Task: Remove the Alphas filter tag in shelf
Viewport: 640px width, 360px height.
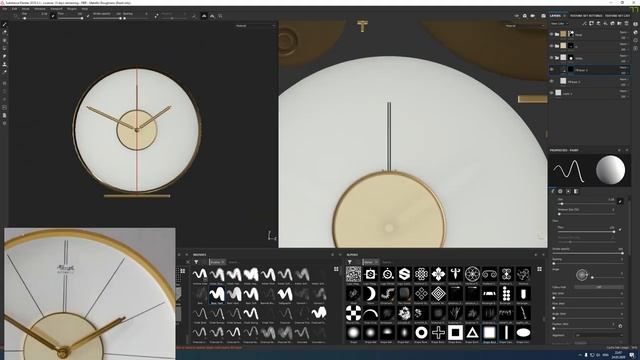Action: click(376, 262)
